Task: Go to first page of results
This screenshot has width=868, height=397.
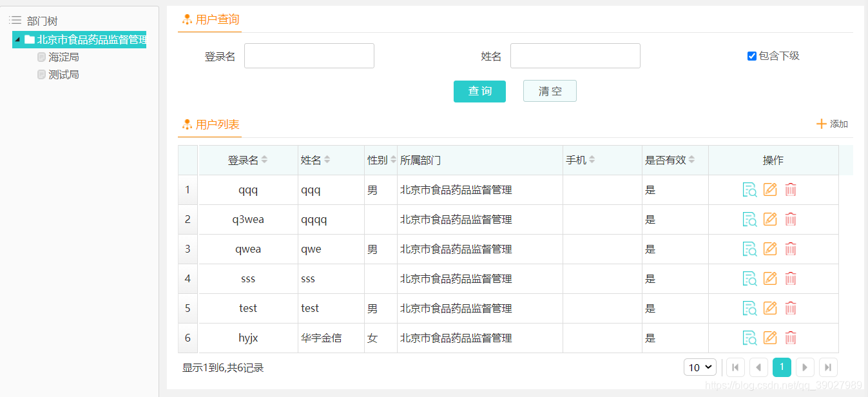Action: click(735, 367)
